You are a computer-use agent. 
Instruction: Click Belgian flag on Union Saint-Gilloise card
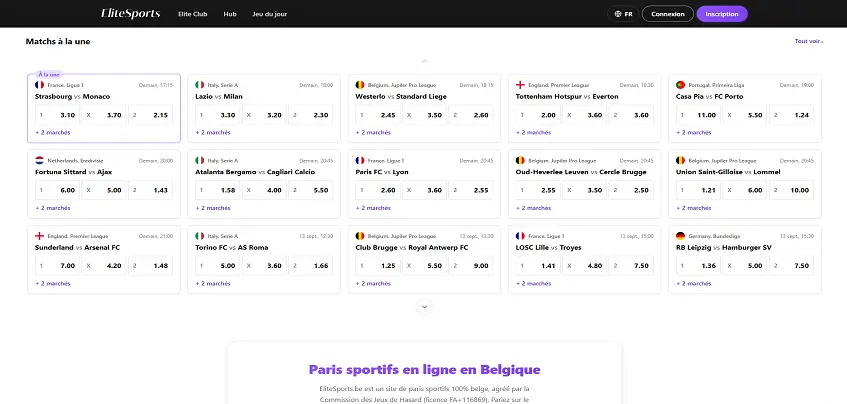coord(681,160)
